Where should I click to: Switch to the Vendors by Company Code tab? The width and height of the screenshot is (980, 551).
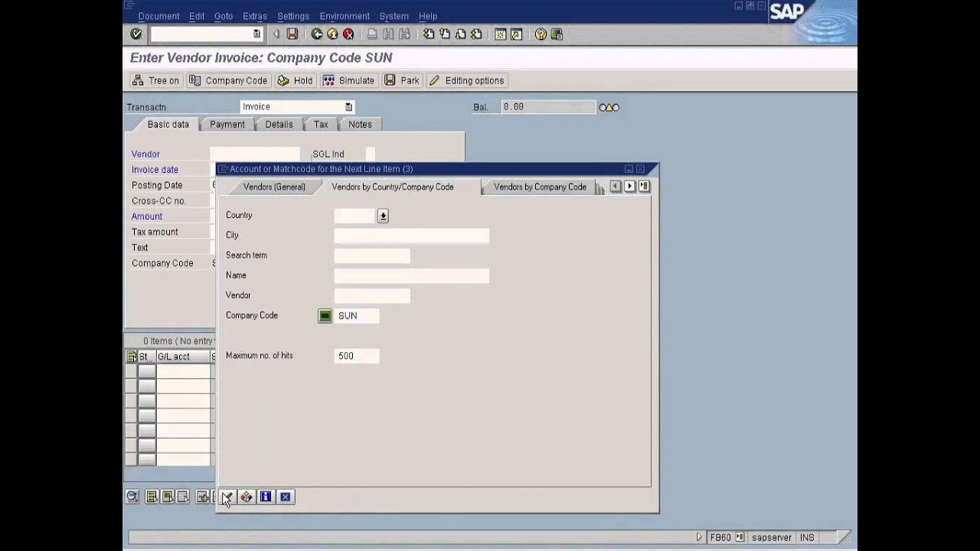540,187
